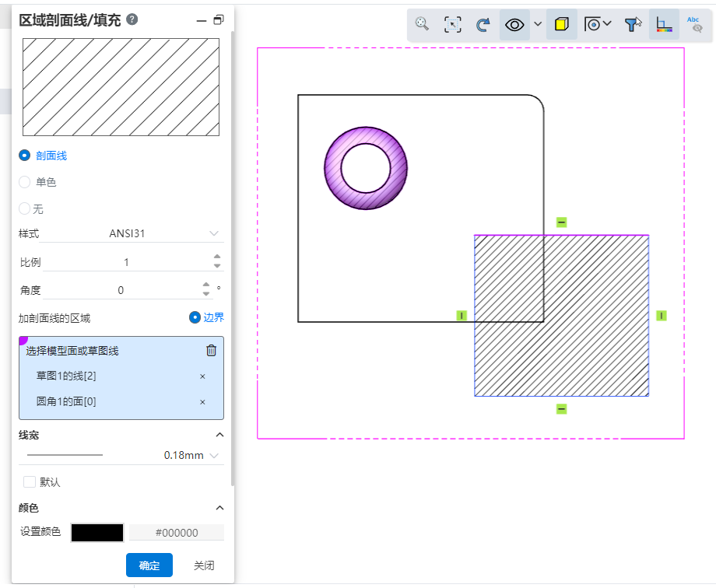Image resolution: width=716 pixels, height=588 pixels.
Task: Click the zoom to fit magnifier icon
Action: point(422,24)
